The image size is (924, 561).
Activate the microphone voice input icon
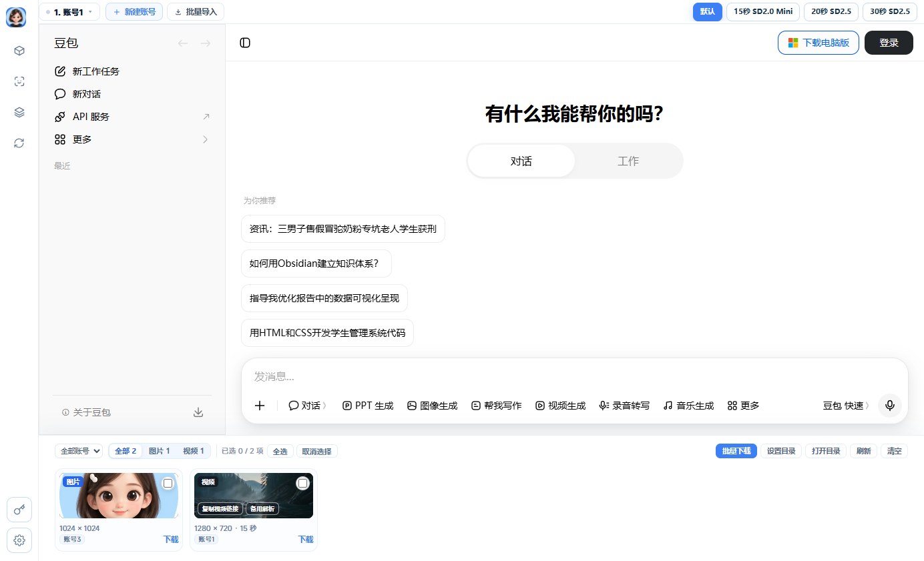pos(890,406)
